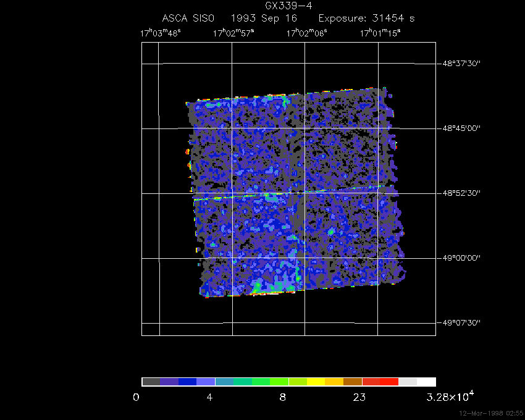Screen dimensions: 525x420
Task: Select the ASCA SIS0 instrument label
Action: point(188,18)
